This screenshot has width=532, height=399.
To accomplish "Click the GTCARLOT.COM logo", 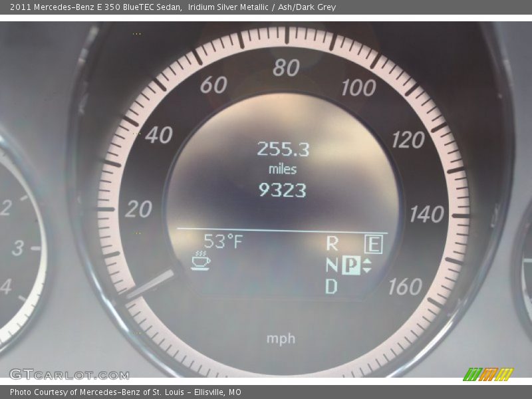I will (x=69, y=374).
